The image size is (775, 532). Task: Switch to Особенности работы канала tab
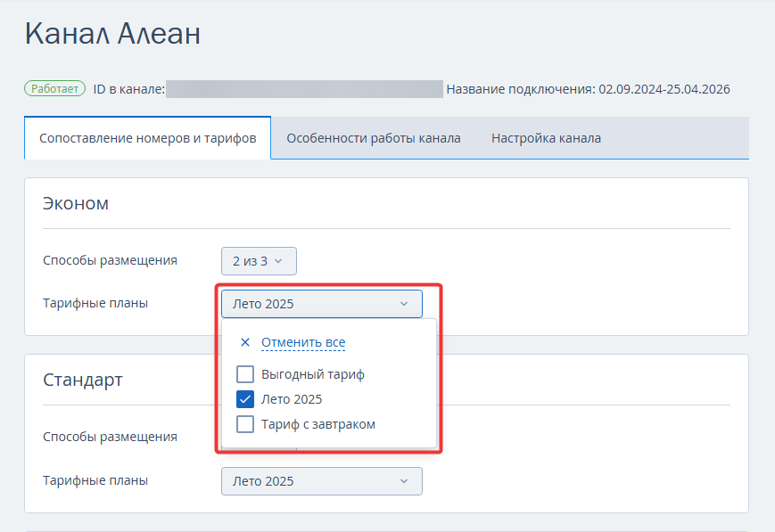coord(374,138)
